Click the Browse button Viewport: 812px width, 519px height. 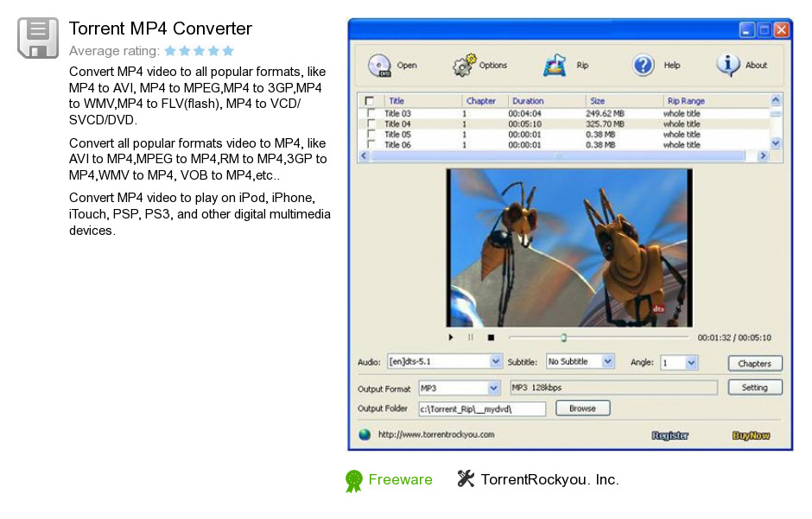click(x=582, y=408)
